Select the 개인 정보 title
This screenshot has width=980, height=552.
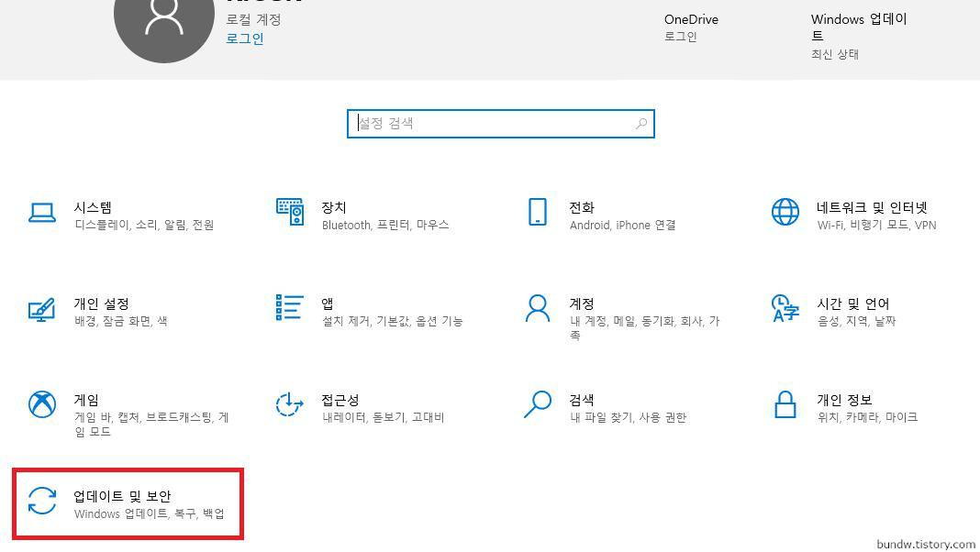pyautogui.click(x=844, y=400)
